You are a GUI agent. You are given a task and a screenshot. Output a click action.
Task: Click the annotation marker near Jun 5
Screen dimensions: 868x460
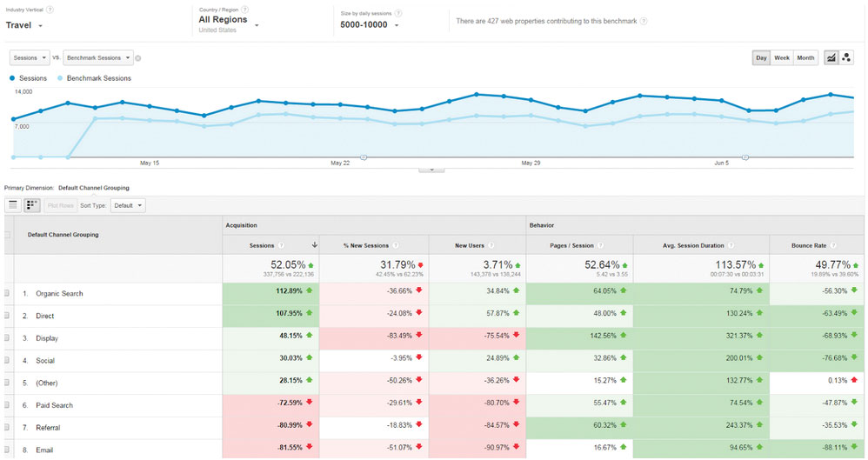tap(745, 157)
